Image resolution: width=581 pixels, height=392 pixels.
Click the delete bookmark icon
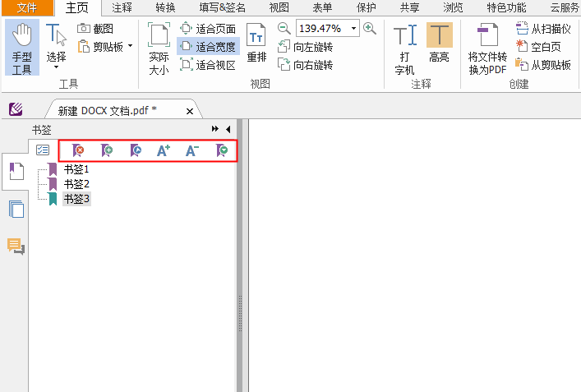(78, 150)
